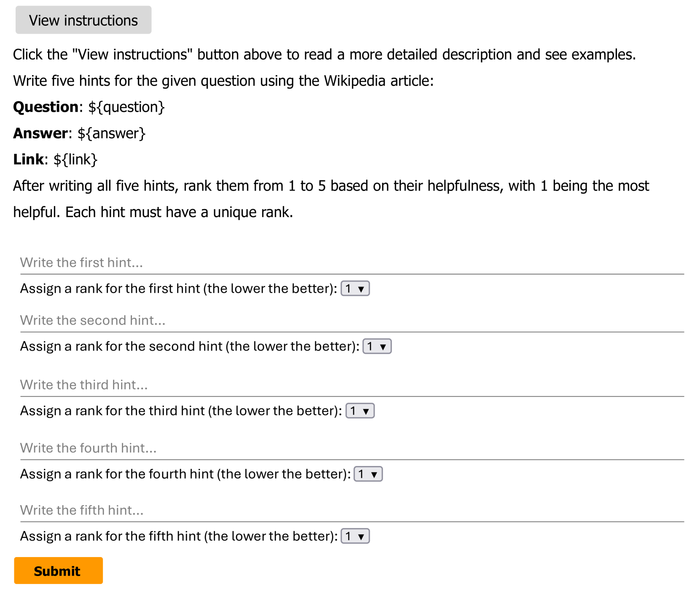700x595 pixels.
Task: Click the ${answer} placeholder text
Action: pyautogui.click(x=111, y=133)
